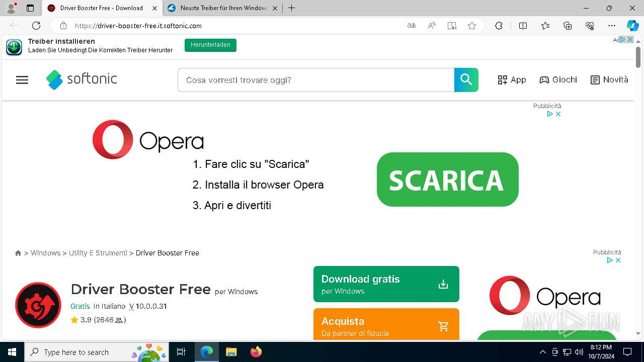Close the Neuste Treiber tab
This screenshot has width=644, height=362.
click(x=275, y=8)
